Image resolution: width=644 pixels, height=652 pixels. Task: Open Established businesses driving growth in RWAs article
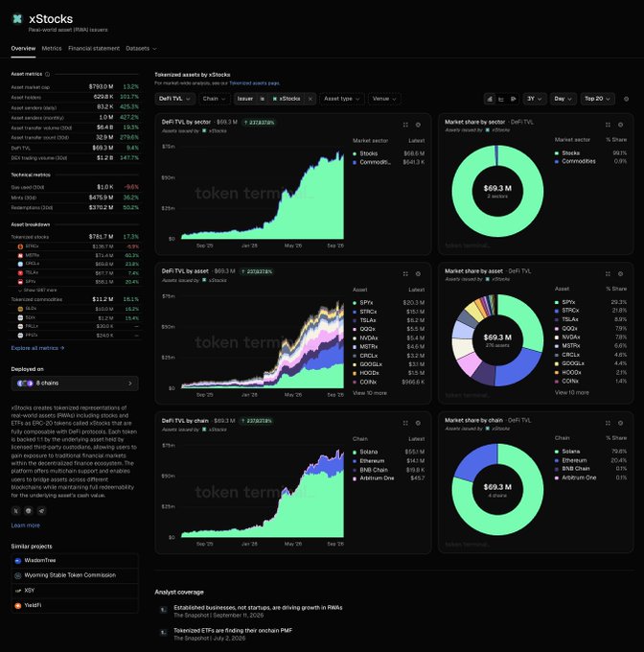(x=258, y=608)
